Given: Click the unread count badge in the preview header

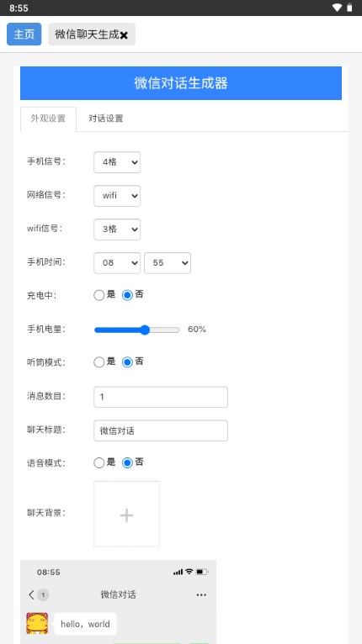Looking at the screenshot, I should (43, 594).
